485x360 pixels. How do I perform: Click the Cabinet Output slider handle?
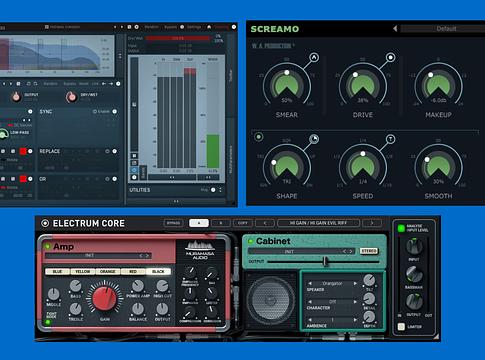tap(325, 262)
